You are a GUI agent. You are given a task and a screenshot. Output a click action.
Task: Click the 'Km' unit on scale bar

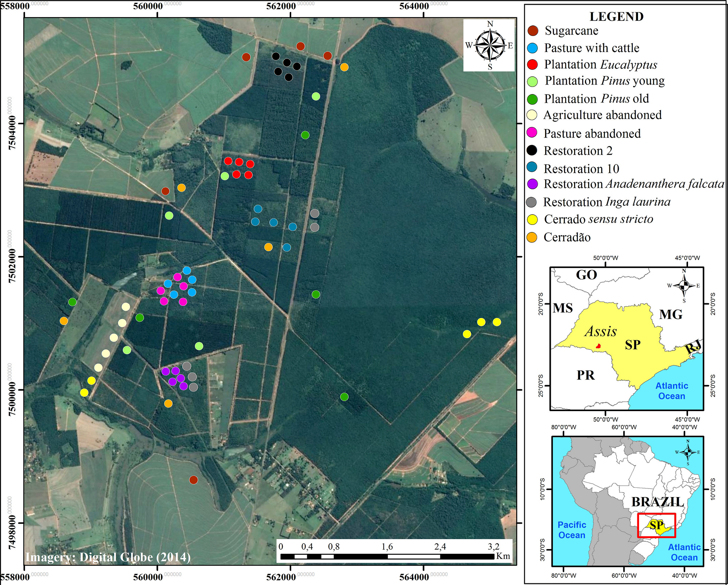(x=503, y=556)
